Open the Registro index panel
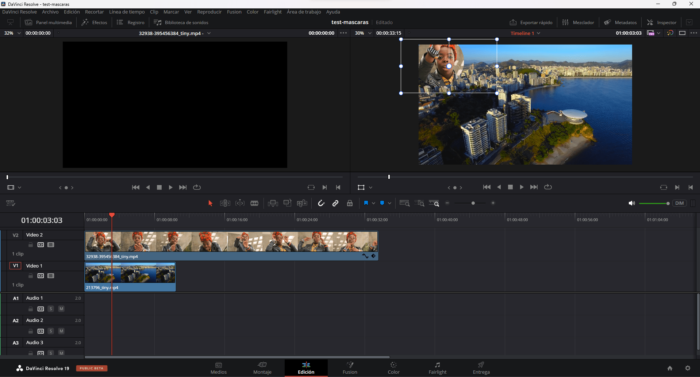Image resolution: width=700 pixels, height=377 pixels. [x=130, y=22]
